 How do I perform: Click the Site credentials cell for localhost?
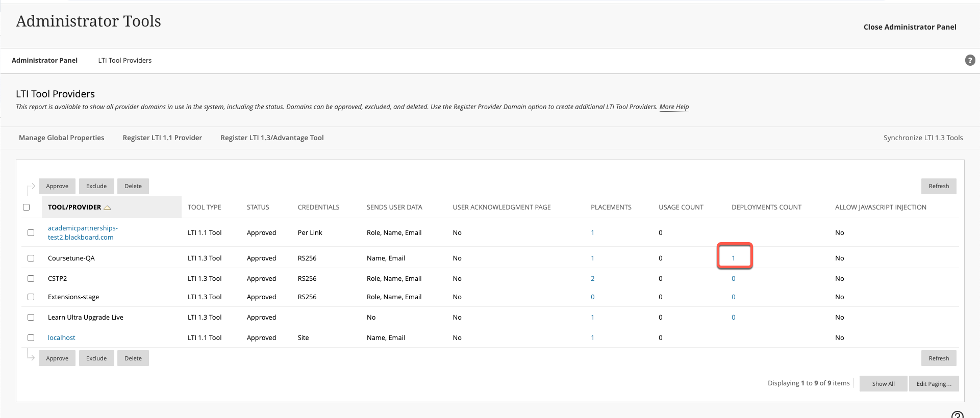(x=303, y=337)
